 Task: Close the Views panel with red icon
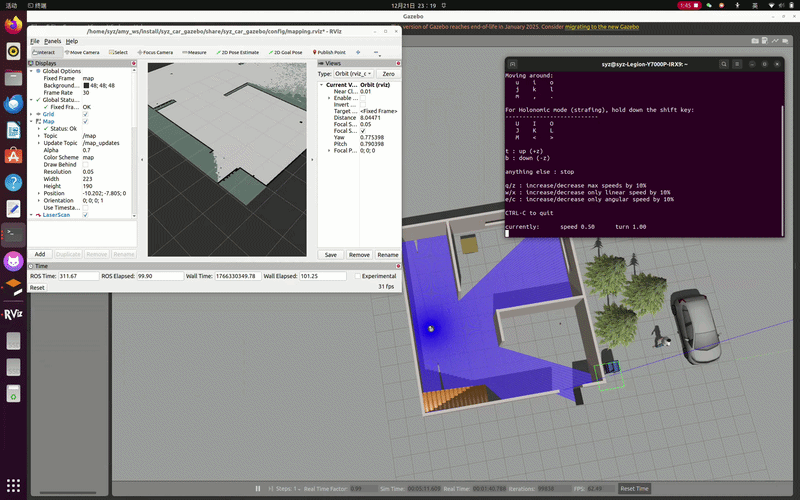[x=398, y=63]
